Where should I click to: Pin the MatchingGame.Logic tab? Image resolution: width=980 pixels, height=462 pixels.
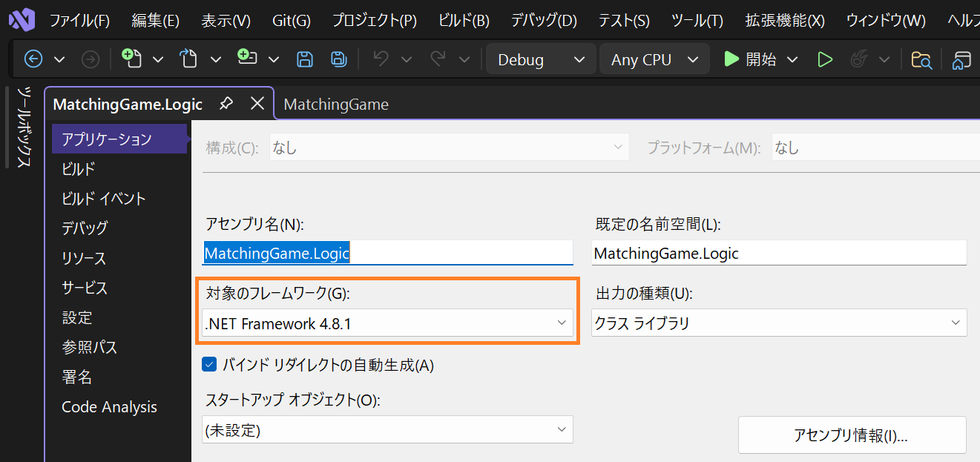pyautogui.click(x=226, y=104)
